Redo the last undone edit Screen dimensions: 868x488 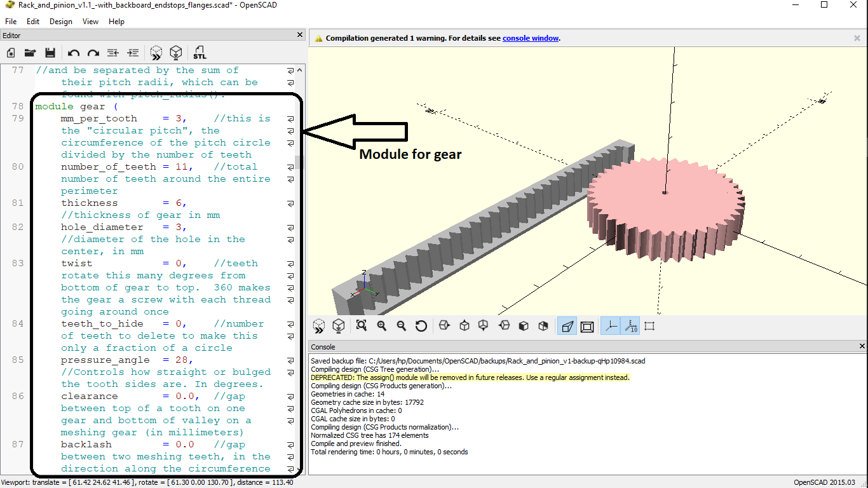[x=93, y=53]
